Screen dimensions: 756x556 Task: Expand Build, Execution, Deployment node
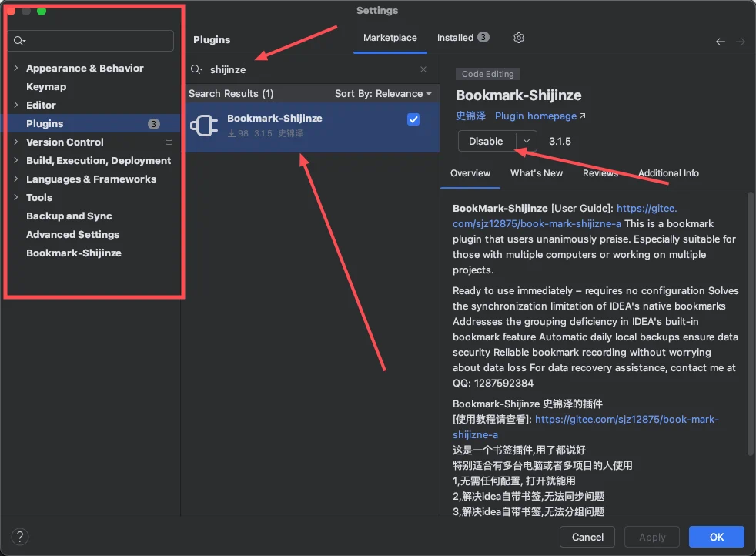pyautogui.click(x=16, y=160)
